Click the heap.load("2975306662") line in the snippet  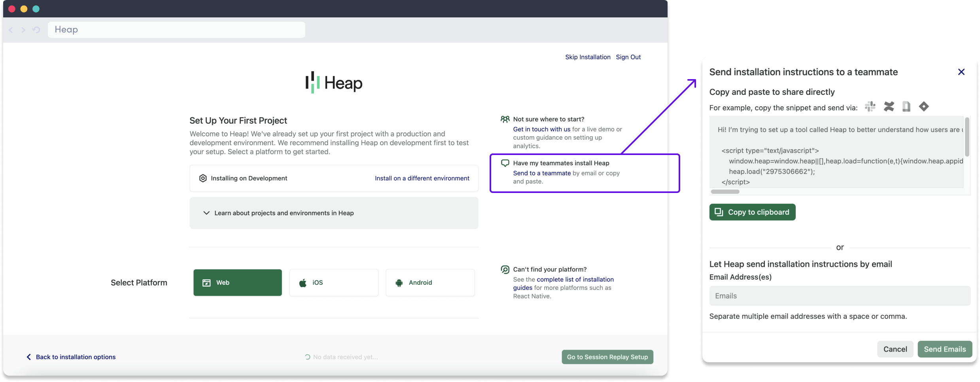[772, 172]
